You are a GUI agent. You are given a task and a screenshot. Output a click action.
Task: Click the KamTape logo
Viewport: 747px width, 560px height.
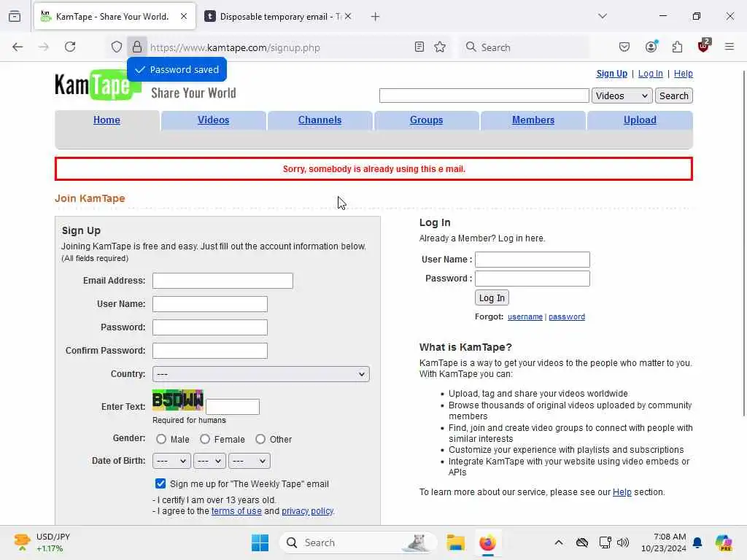pos(98,85)
